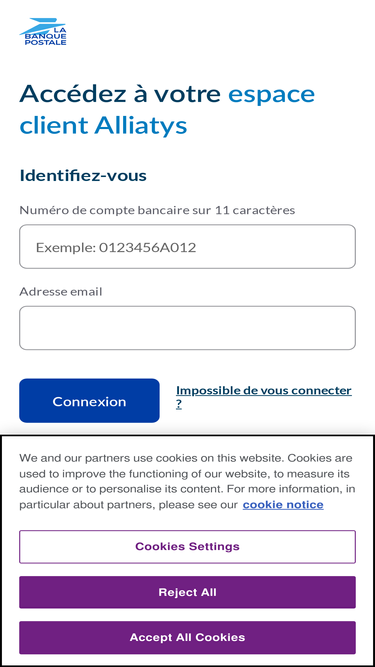The height and width of the screenshot is (667, 375).
Task: Click the La Banque Postale logo
Action: (x=43, y=31)
